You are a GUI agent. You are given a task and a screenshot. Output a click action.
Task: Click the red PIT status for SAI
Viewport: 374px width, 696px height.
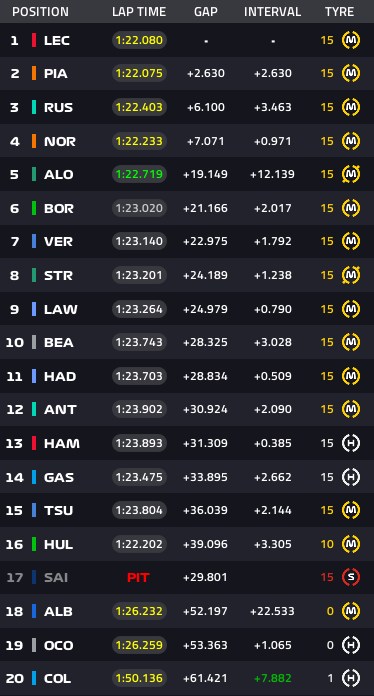[x=138, y=577]
